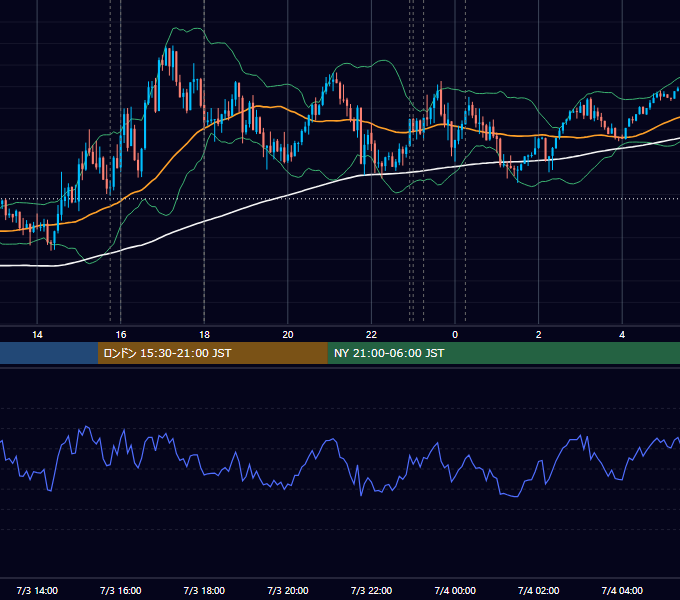Click hour label 4 on time axis
Image resolution: width=680 pixels, height=600 pixels.
(x=622, y=335)
